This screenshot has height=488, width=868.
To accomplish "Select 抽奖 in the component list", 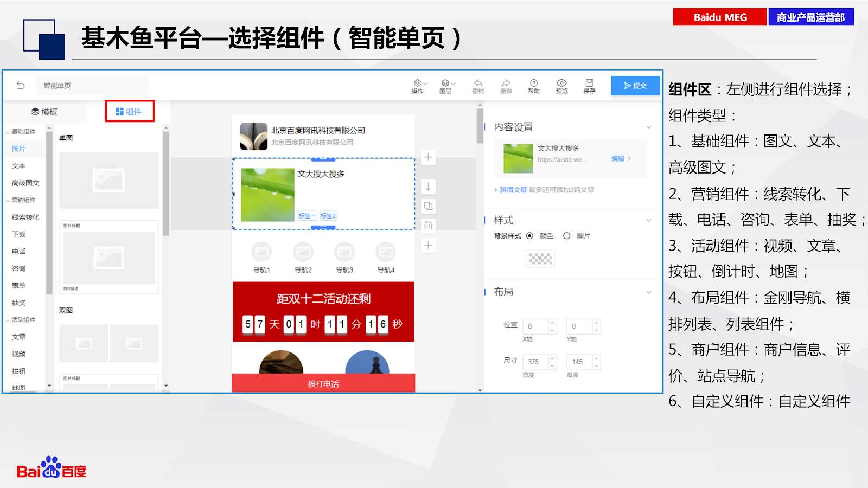I will (19, 303).
